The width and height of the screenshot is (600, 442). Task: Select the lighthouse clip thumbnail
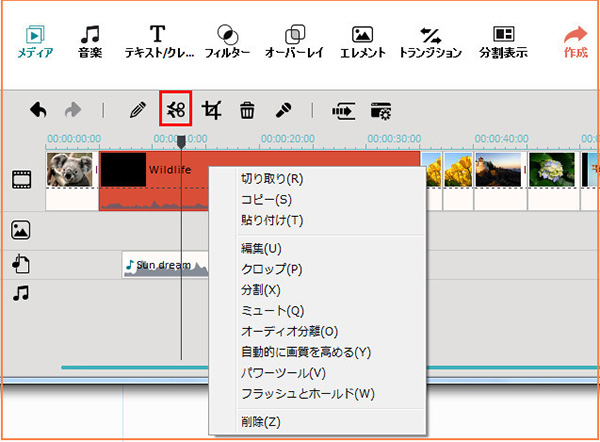(498, 170)
